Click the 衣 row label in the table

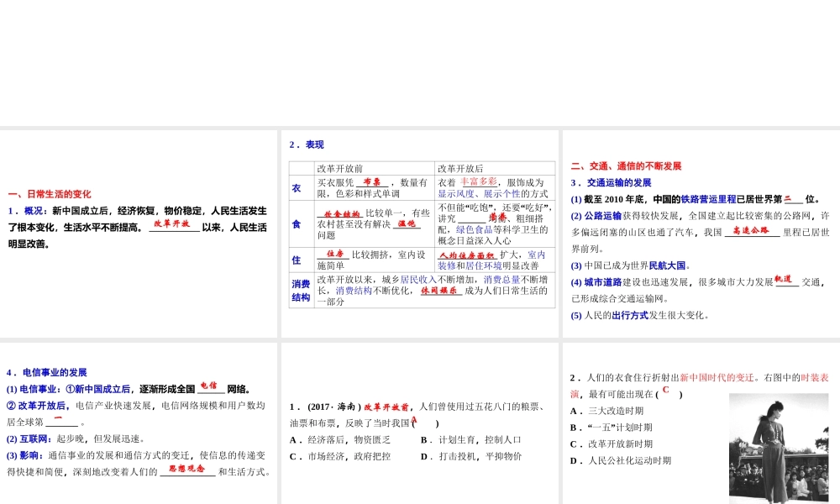click(x=296, y=188)
